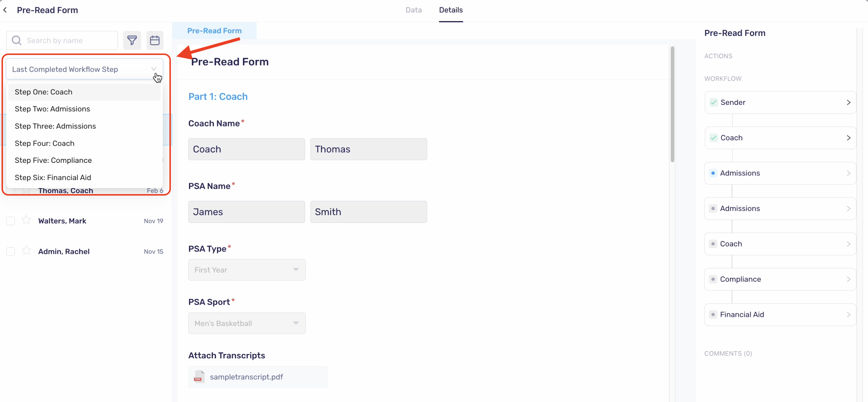Select the Admin, Rachel checkbox
The image size is (868, 402).
pos(11,251)
